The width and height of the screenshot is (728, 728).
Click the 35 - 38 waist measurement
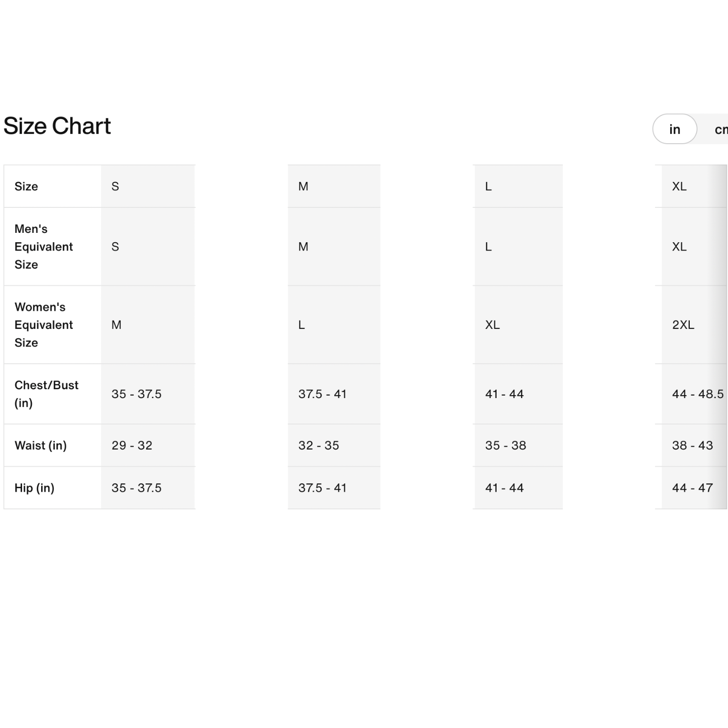pyautogui.click(x=505, y=445)
